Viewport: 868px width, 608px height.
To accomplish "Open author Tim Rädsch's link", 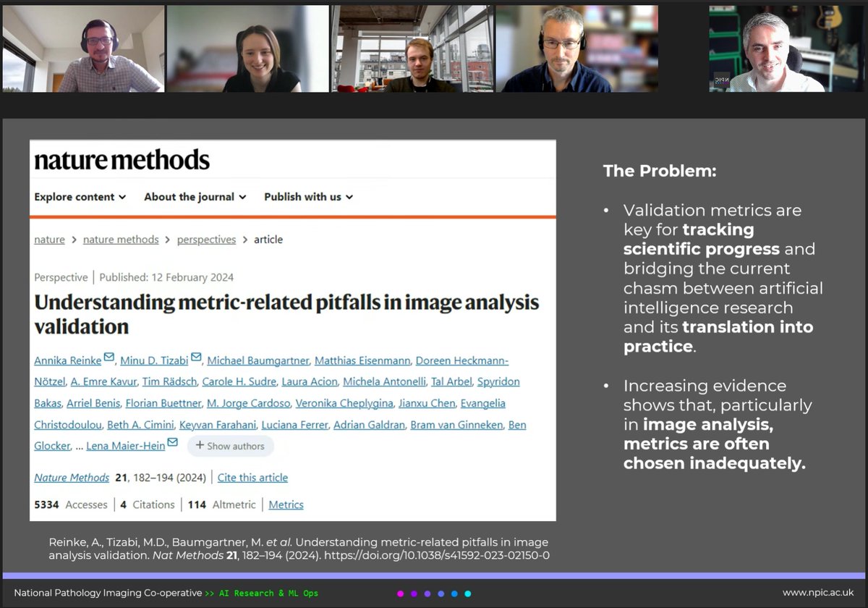I will (168, 381).
